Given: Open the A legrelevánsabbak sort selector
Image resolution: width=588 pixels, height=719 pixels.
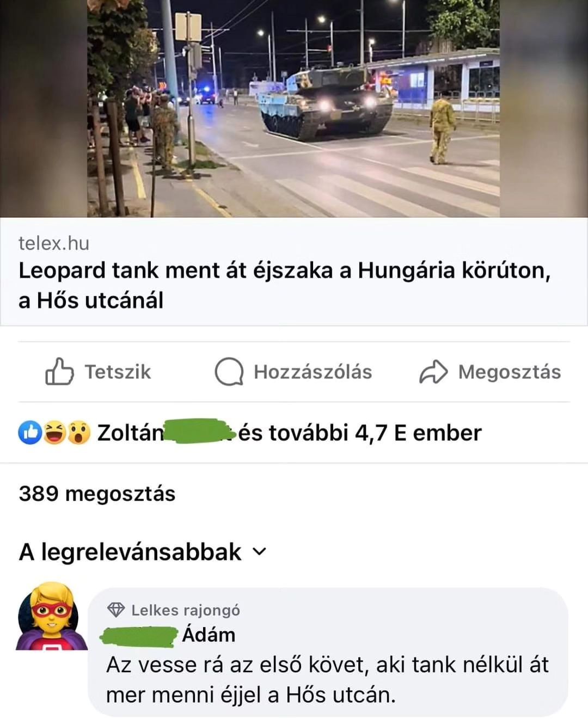Looking at the screenshot, I should [143, 552].
